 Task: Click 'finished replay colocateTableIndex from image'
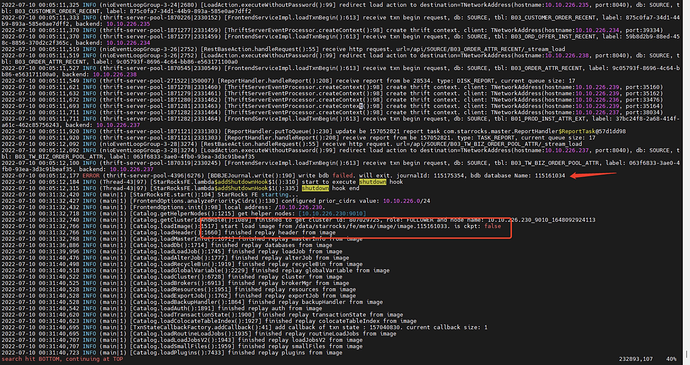point(341,321)
